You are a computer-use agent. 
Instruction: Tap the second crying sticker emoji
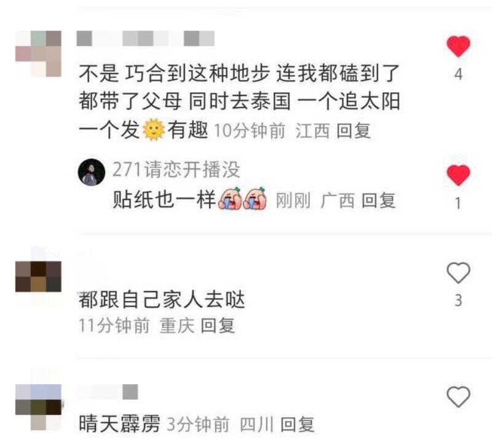click(x=255, y=199)
